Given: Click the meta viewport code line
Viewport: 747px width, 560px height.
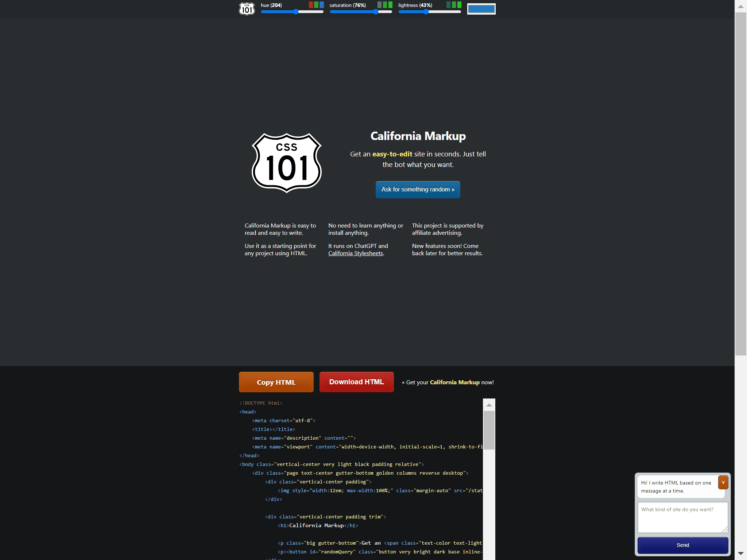Looking at the screenshot, I should (x=367, y=447).
